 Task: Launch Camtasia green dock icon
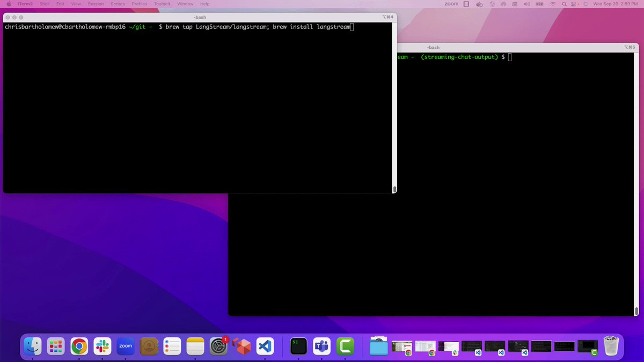click(x=345, y=346)
